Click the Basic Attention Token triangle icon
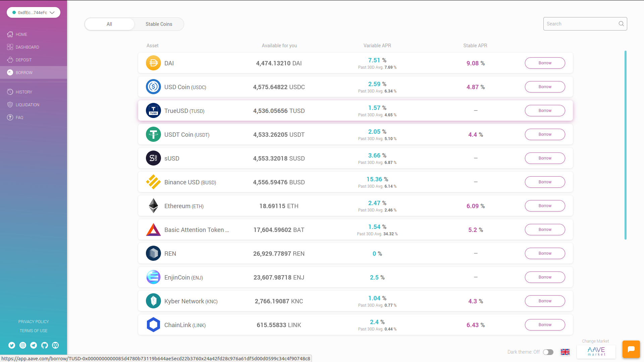 [x=153, y=230]
